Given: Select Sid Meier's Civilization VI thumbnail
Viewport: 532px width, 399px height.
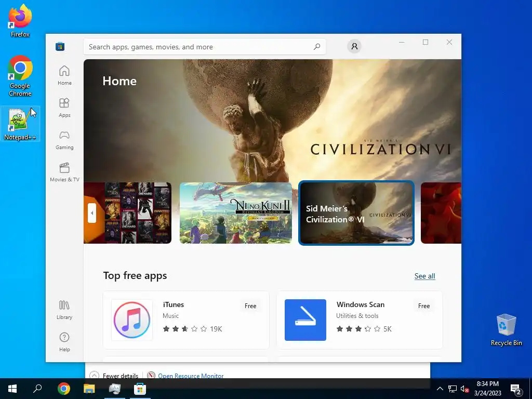Looking at the screenshot, I should click(x=356, y=213).
